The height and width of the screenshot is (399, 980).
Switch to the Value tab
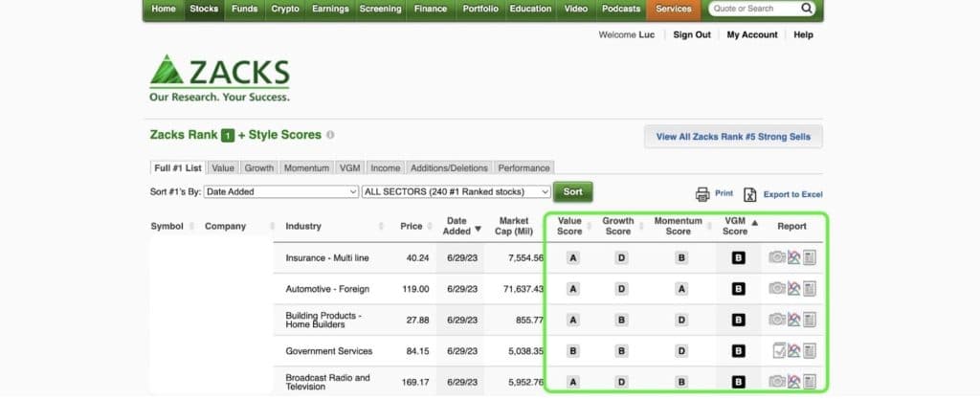[x=223, y=168]
